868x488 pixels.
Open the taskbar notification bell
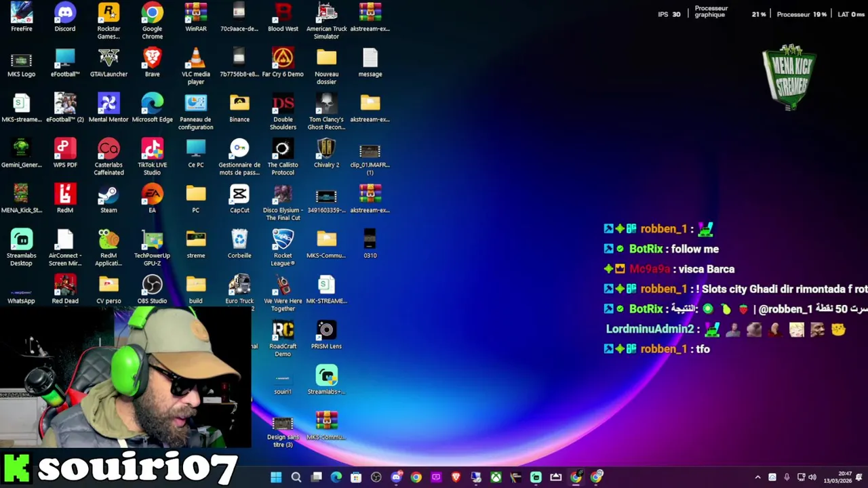pos(859,477)
